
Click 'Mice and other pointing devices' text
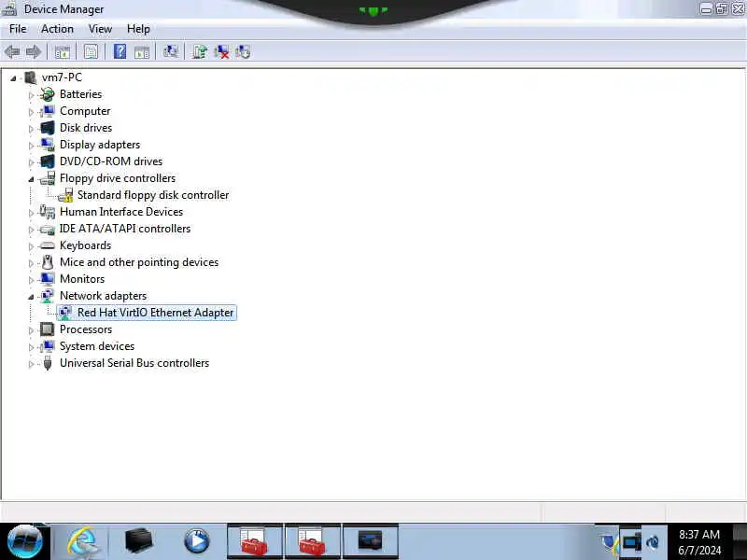pyautogui.click(x=139, y=262)
